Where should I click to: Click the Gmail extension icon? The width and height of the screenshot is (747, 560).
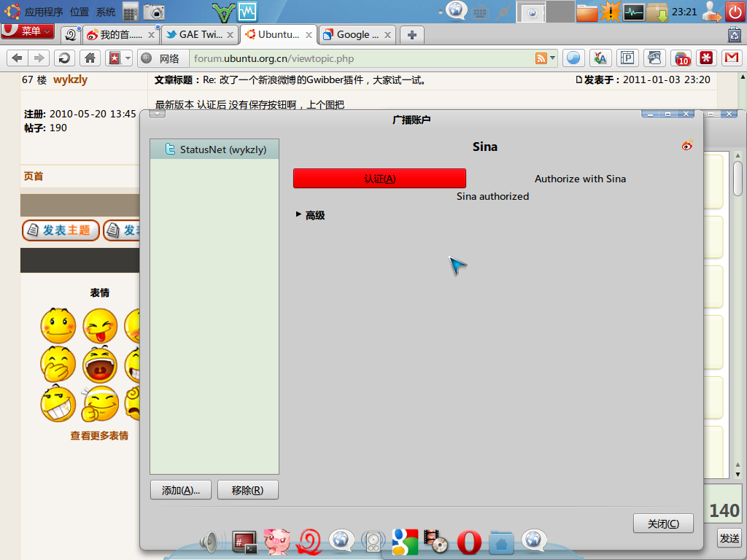[732, 58]
